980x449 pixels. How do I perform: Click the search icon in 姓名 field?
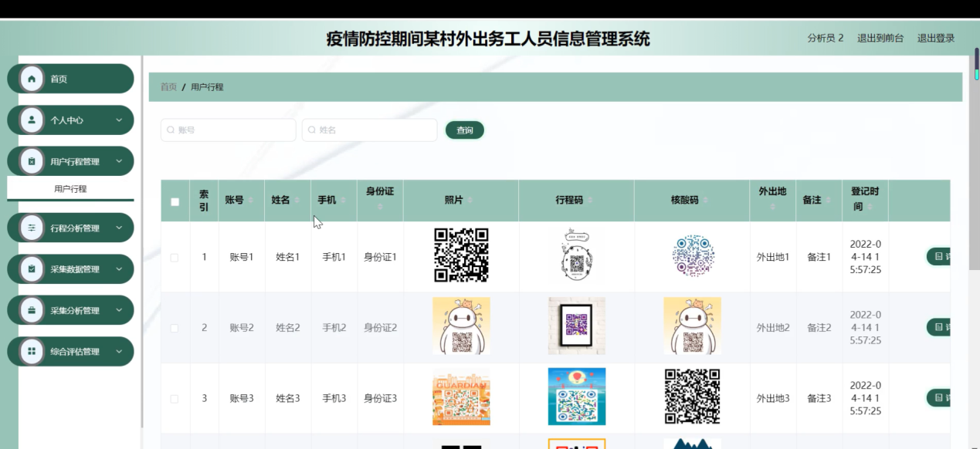[x=312, y=130]
